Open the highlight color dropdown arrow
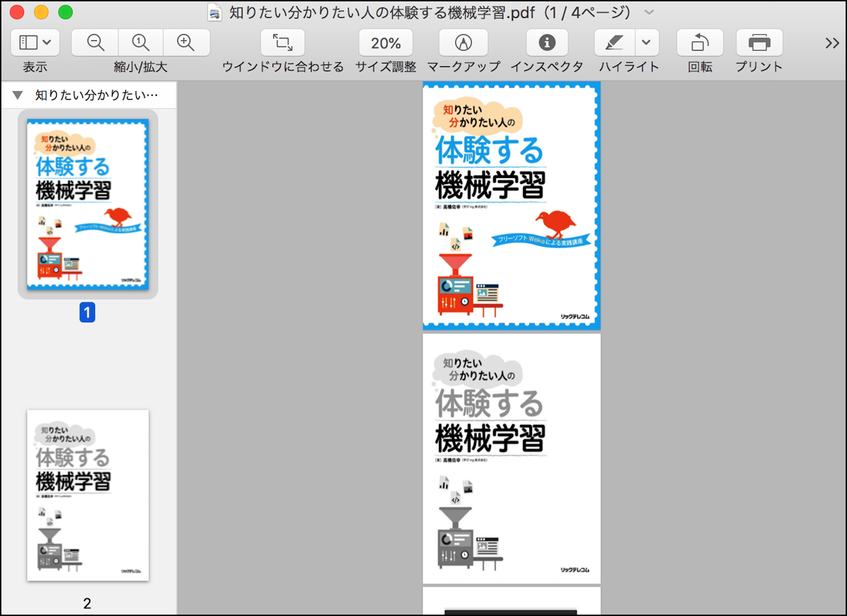This screenshot has width=847, height=616. coord(646,42)
